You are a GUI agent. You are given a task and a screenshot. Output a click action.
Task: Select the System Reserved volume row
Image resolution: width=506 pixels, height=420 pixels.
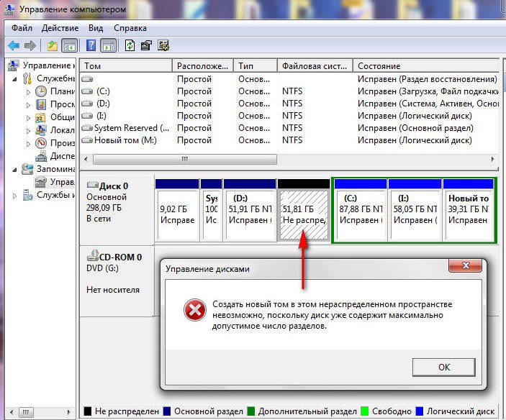point(289,128)
